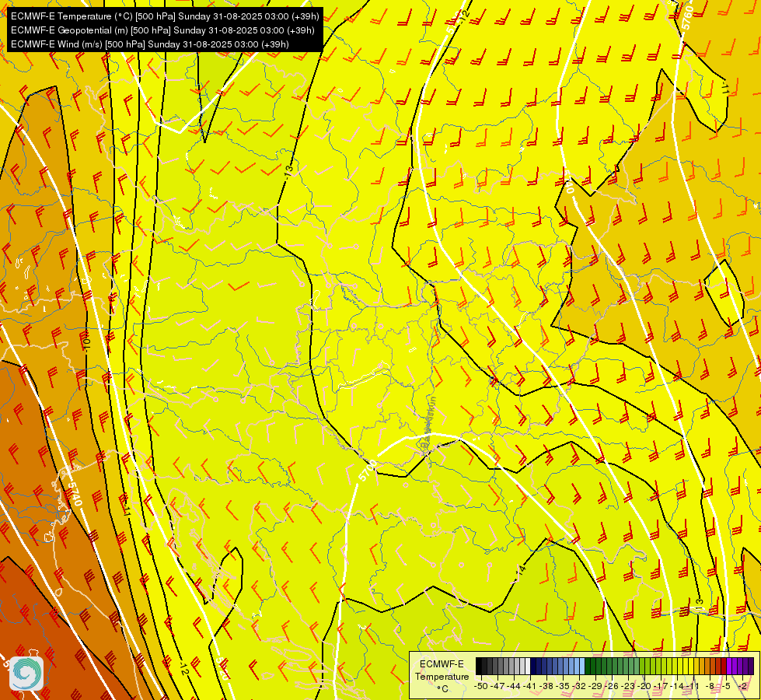The height and width of the screenshot is (700, 761).
Task: Select the ECMWF-E Wind 500 hPa title line
Action: tap(150, 44)
